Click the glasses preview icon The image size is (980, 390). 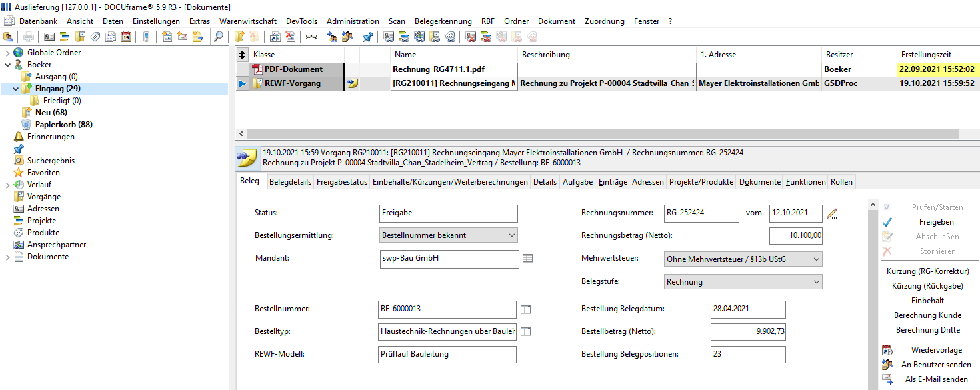(311, 37)
